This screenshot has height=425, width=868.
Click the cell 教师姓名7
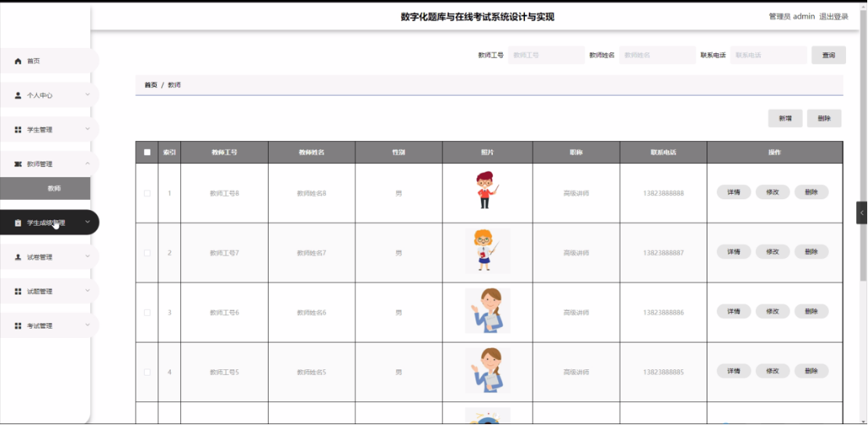pos(312,253)
